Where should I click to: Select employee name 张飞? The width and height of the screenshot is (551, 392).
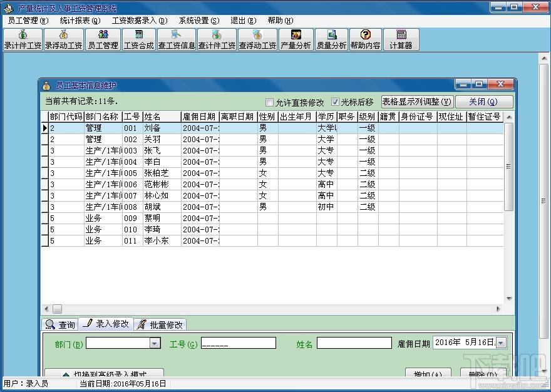click(152, 150)
